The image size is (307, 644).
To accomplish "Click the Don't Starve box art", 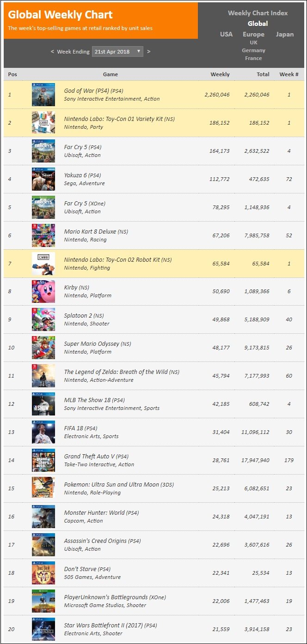I will click(x=43, y=573).
